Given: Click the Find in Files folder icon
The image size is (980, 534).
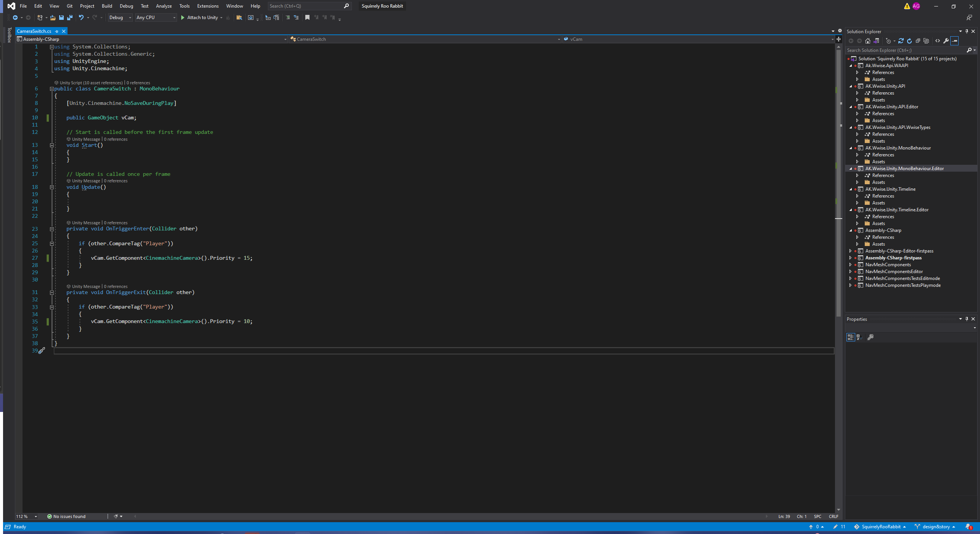Looking at the screenshot, I should point(239,18).
